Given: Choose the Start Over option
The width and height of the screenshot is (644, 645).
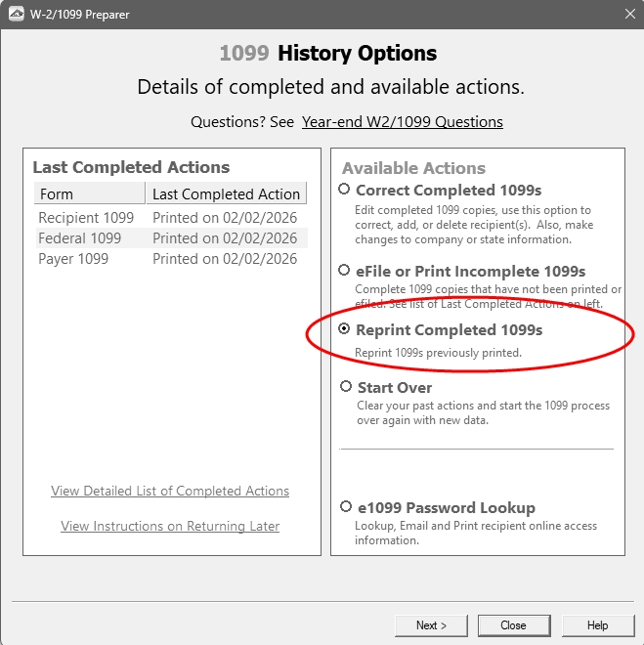Looking at the screenshot, I should [346, 387].
